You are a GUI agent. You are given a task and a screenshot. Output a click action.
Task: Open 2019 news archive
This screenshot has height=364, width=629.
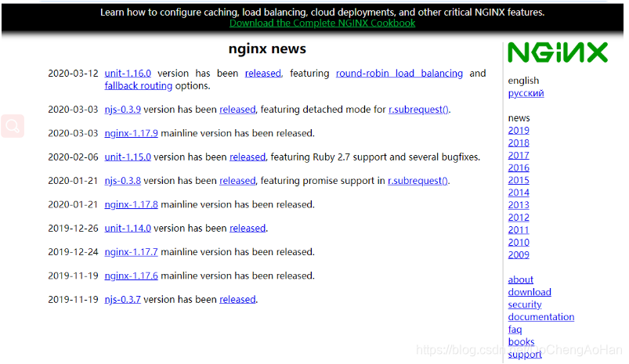click(519, 131)
